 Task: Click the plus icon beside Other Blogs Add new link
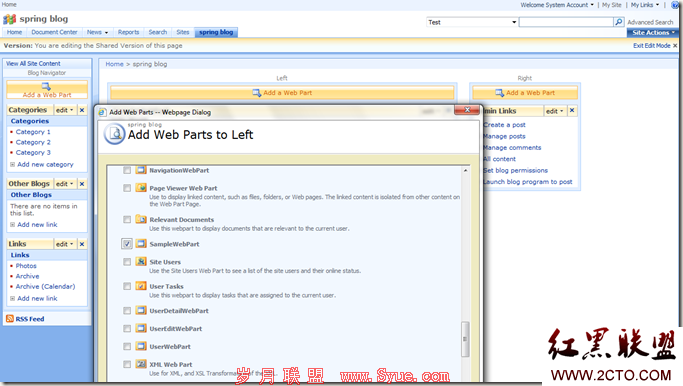click(13, 225)
